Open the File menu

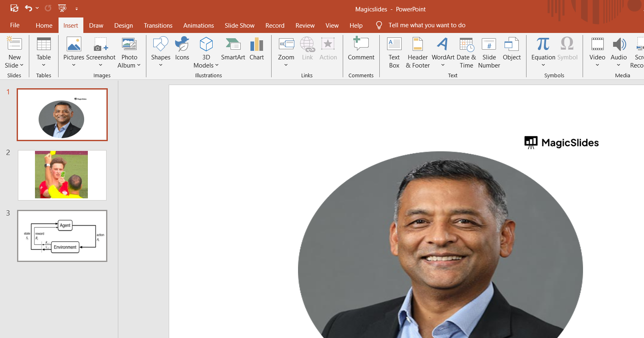pyautogui.click(x=15, y=25)
